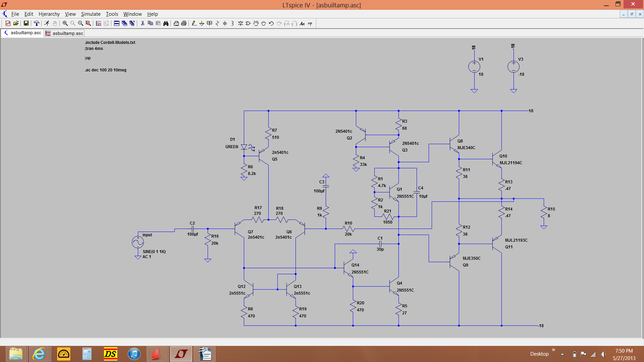Click the .ac dec 100 20 10meg directive

(106, 70)
